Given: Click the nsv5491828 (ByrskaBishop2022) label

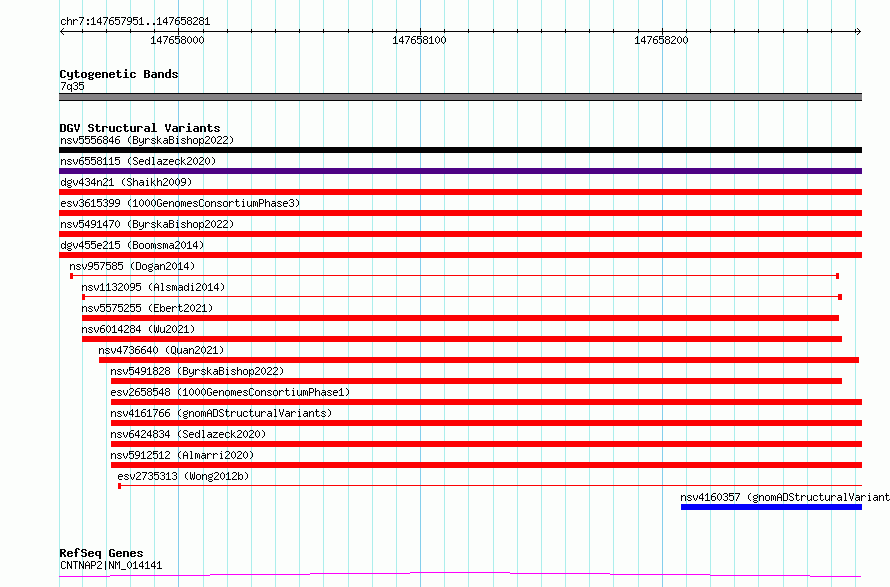Looking at the screenshot, I should [197, 371].
